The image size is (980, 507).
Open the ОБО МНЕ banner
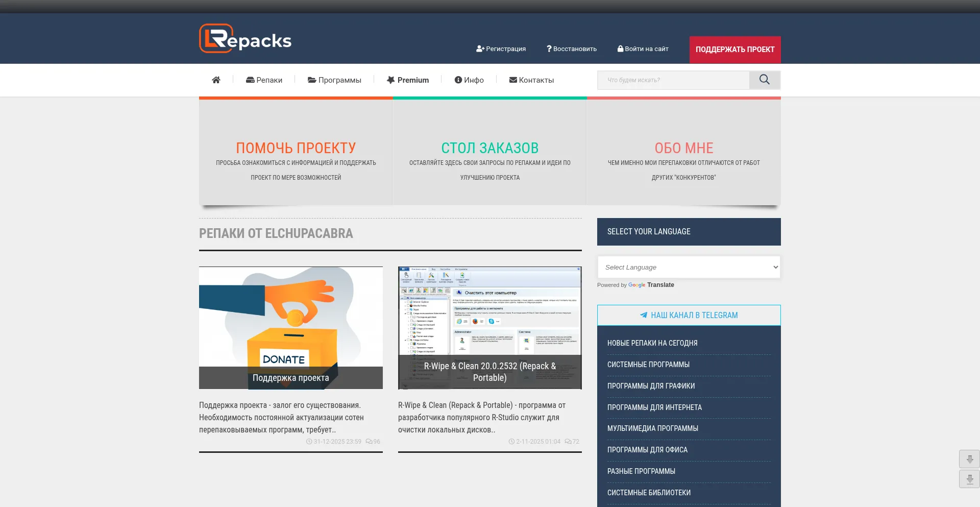[x=684, y=152]
